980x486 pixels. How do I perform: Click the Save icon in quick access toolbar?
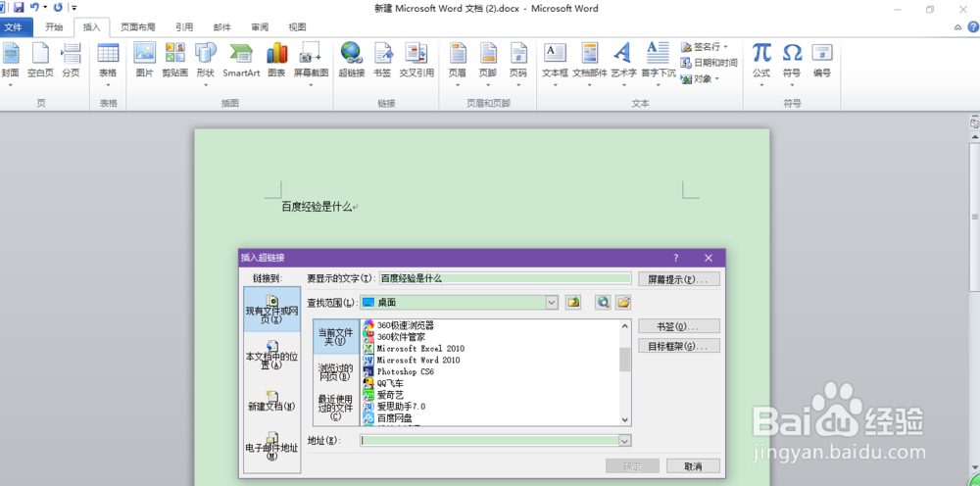(x=19, y=8)
